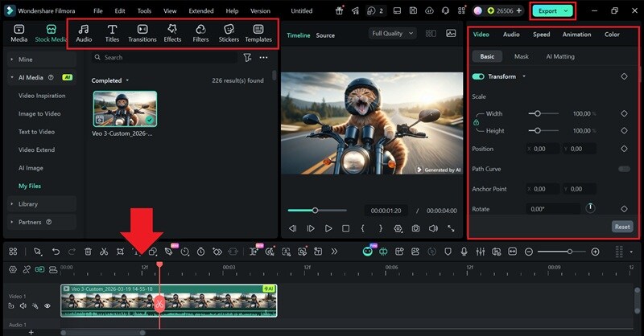
Task: Collapse the Transform section arrow
Action: [524, 76]
